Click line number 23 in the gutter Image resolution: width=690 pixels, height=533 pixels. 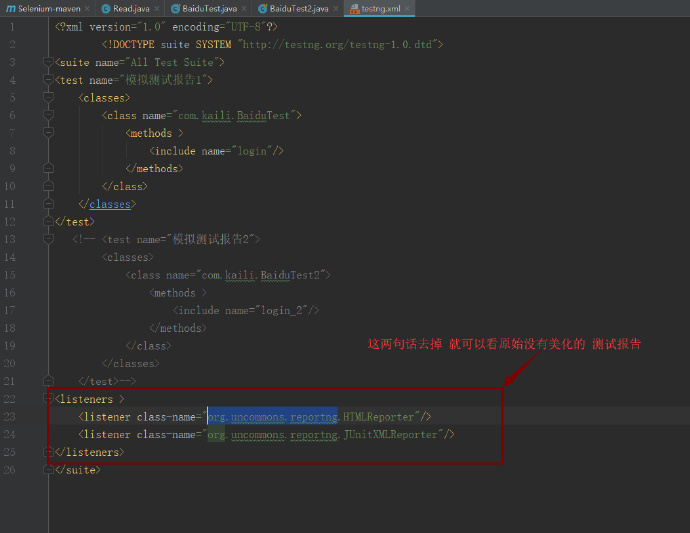coord(9,417)
